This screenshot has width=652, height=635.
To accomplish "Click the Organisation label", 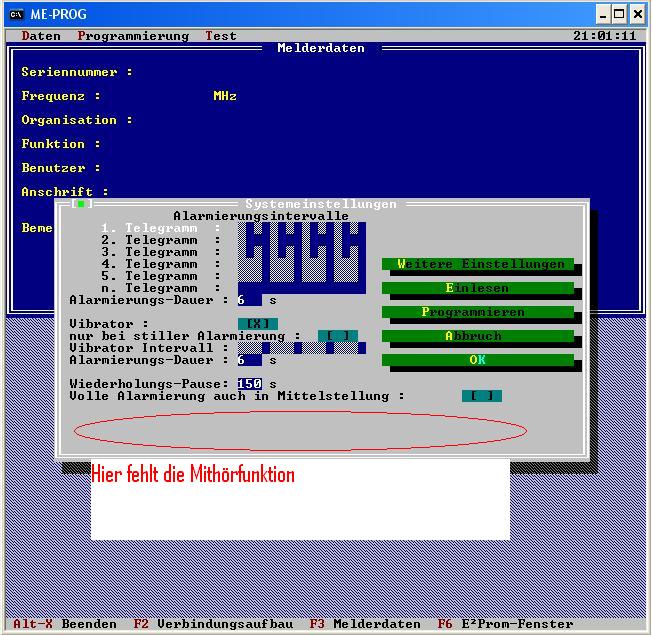I will click(x=77, y=120).
